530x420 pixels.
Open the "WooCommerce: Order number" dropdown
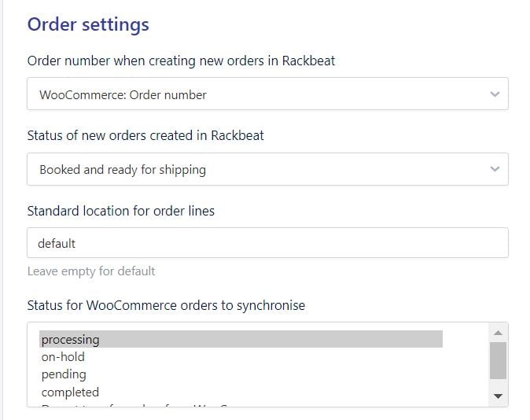[x=267, y=94]
